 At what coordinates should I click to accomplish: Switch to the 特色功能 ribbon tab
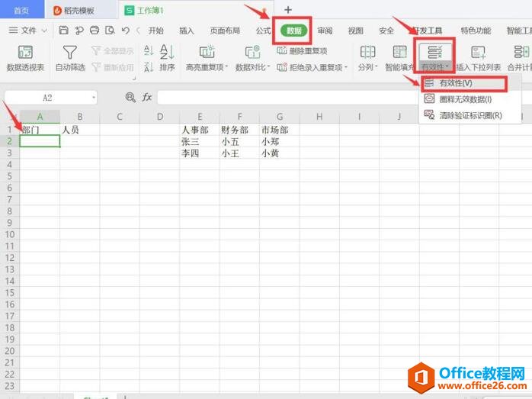pyautogui.click(x=476, y=31)
